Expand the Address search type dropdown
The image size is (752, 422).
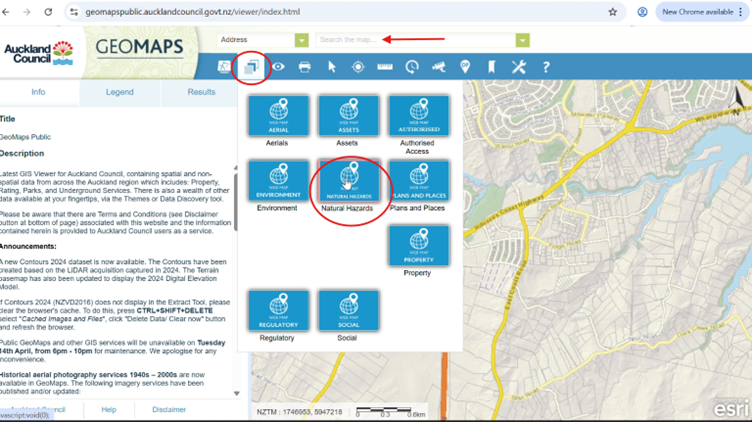(302, 40)
